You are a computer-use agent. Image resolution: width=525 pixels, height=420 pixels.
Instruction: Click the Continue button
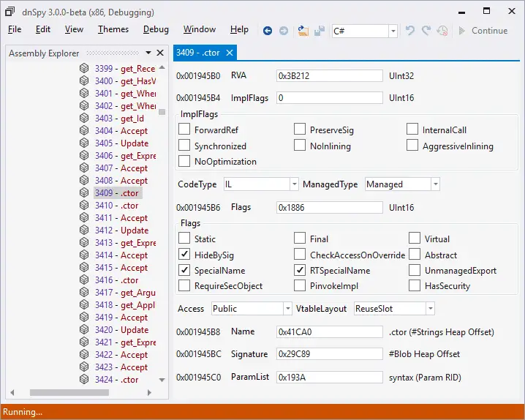[483, 31]
